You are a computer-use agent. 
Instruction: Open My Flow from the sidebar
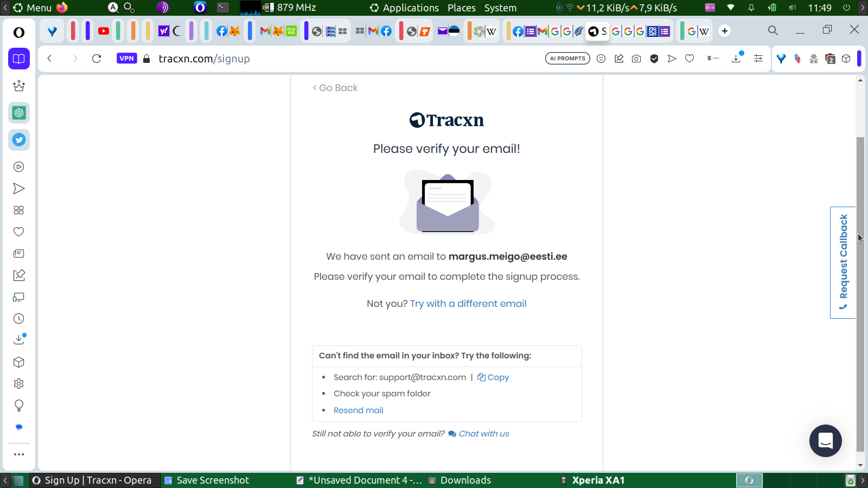pos(19,189)
